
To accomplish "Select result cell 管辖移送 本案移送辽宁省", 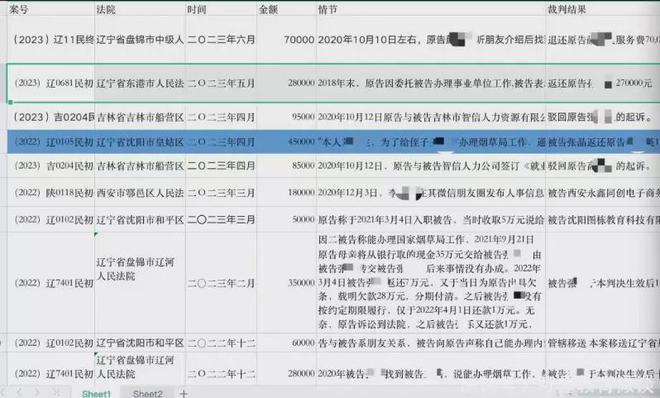I will pos(603,343).
